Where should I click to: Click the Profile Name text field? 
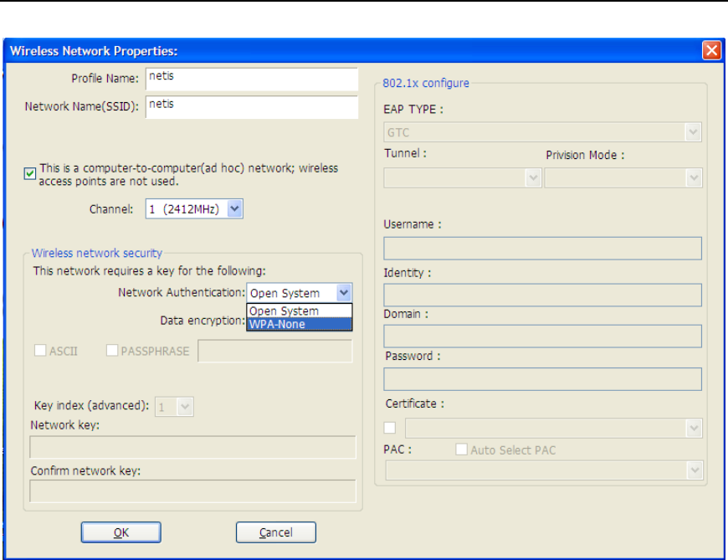[x=251, y=79]
